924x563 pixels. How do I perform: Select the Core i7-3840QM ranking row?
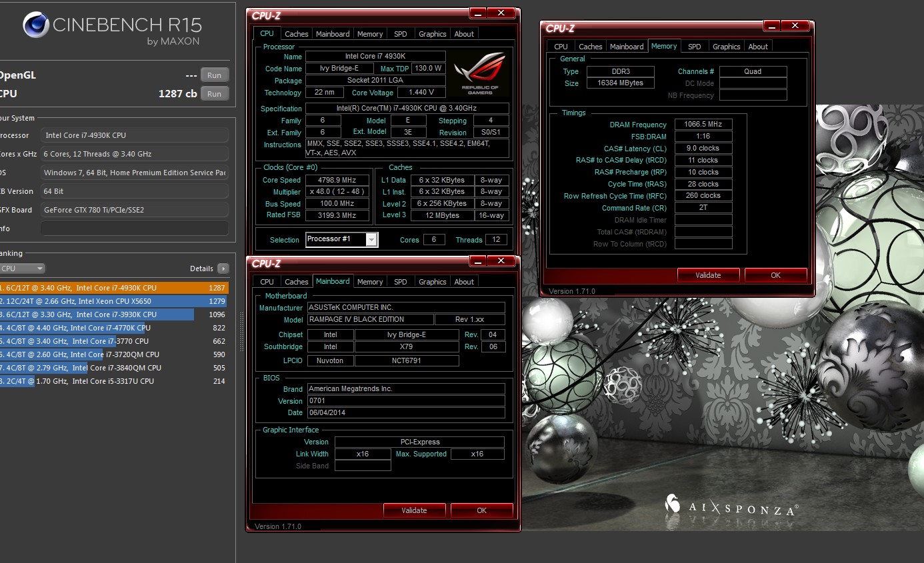114,368
